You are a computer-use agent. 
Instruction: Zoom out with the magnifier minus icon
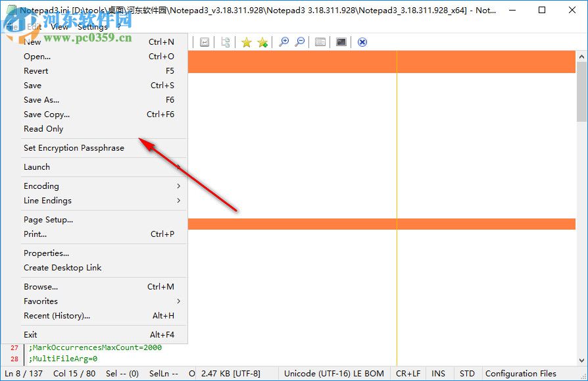[x=300, y=42]
